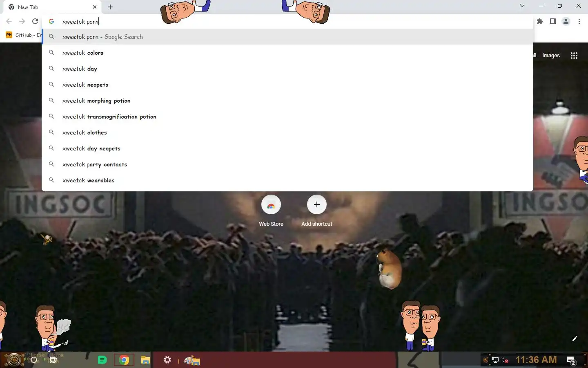The image size is (588, 368).
Task: Go forward using the browser forward arrow
Action: 22,21
